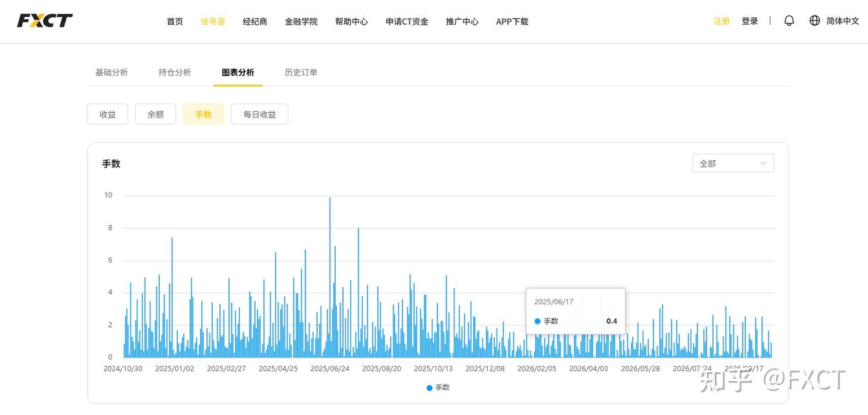Click the 0.4 value in tooltip
The width and height of the screenshot is (868, 415).
point(612,321)
